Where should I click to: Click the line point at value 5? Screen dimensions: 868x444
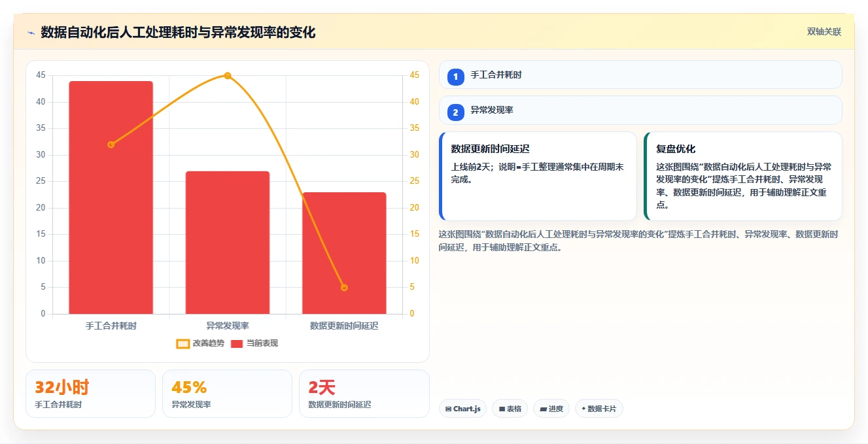344,288
